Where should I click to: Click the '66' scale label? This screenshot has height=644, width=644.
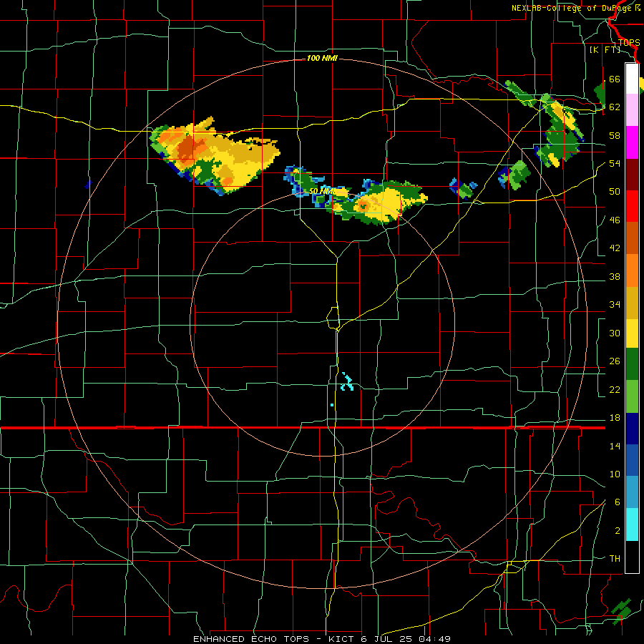pos(615,79)
